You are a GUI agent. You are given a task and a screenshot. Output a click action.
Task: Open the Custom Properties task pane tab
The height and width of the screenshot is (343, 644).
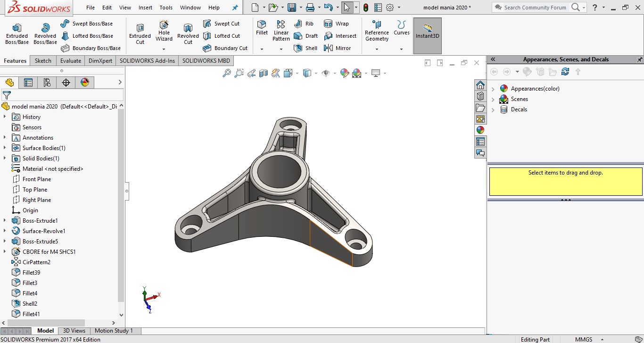pyautogui.click(x=480, y=142)
